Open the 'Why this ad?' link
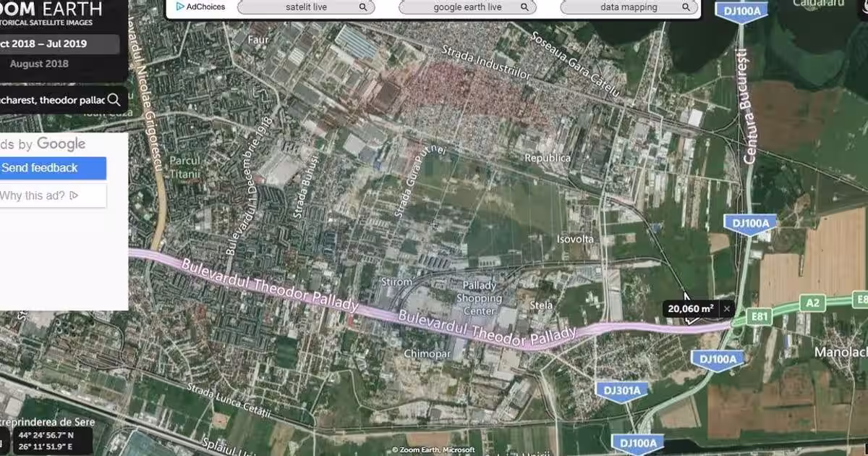This screenshot has width=868, height=456. (40, 195)
